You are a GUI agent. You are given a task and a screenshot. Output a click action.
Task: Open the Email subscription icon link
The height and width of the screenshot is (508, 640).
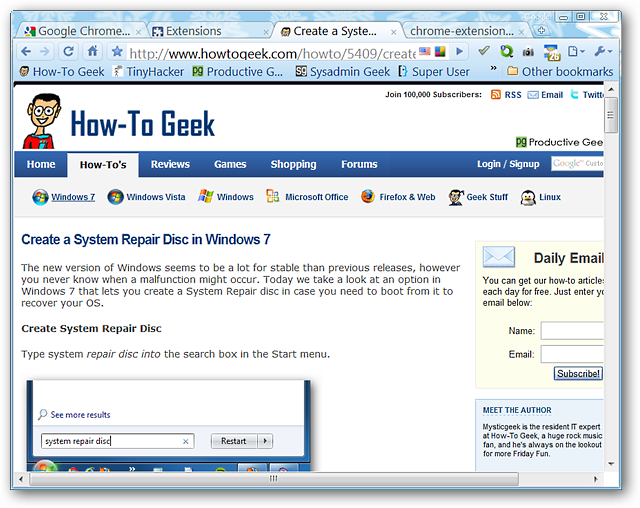(533, 95)
